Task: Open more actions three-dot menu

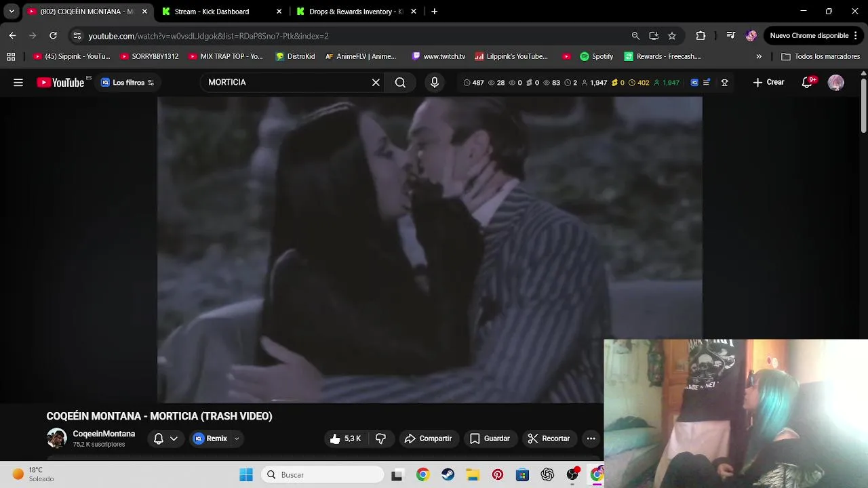Action: pyautogui.click(x=591, y=439)
